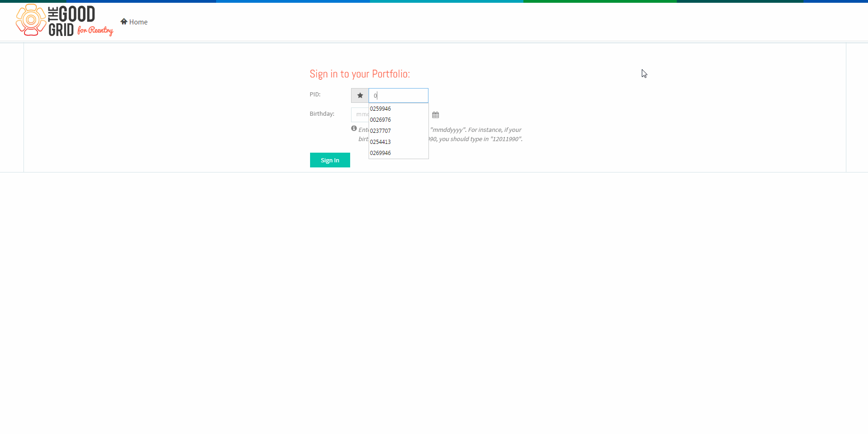Screen dimensions: 868x434
Task: Pick PID suggestion 0269946
Action: tap(399, 153)
